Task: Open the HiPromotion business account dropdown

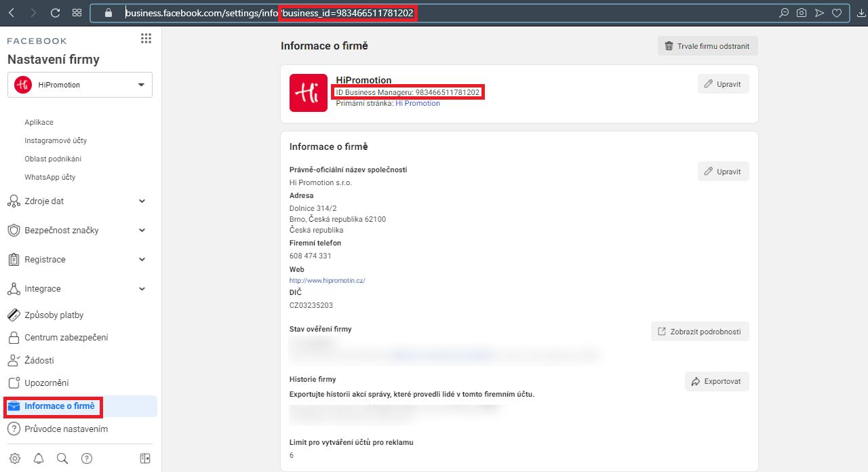Action: 80,85
